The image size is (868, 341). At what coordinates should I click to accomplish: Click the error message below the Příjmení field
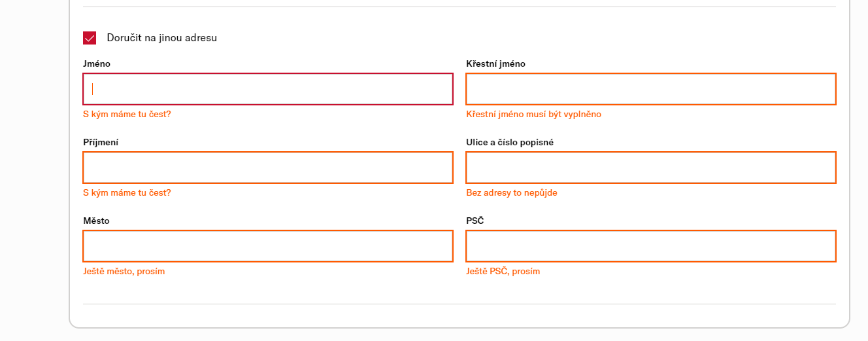127,192
